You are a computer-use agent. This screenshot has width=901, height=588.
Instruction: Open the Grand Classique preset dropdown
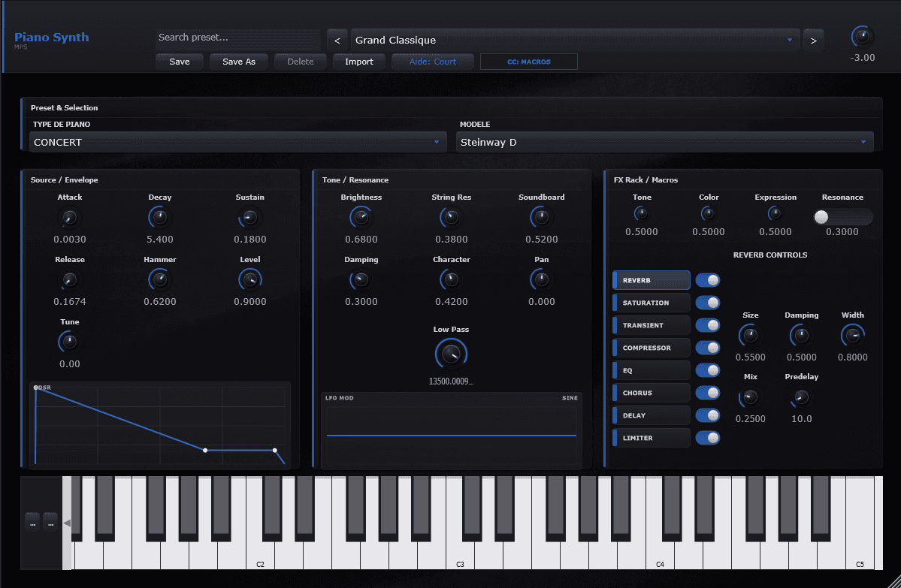click(x=574, y=40)
